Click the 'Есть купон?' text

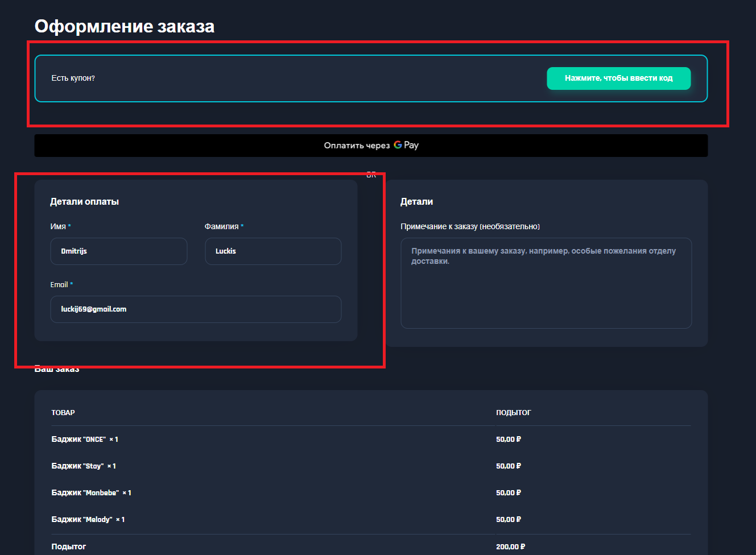click(x=73, y=78)
